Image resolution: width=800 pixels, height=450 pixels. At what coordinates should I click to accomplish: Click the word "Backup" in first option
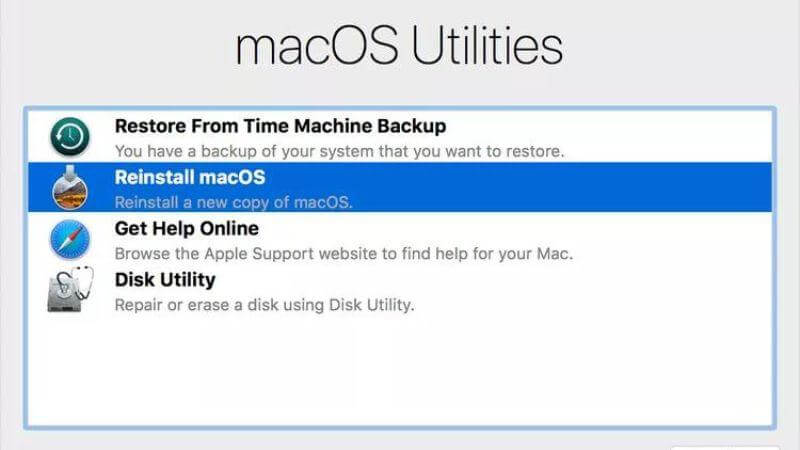(x=412, y=127)
